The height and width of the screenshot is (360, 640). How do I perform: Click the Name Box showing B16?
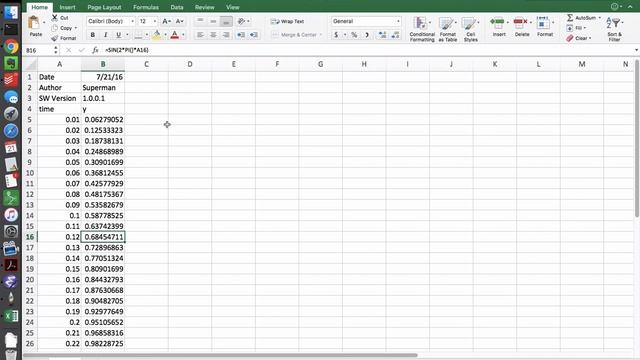pos(39,50)
